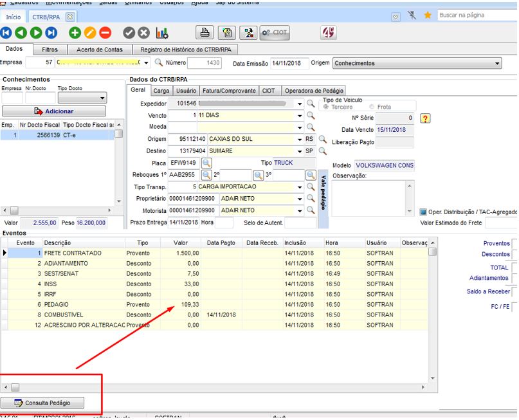The image size is (519, 420).
Task: Click the orange edit pencil icon
Action: pyautogui.click(x=90, y=32)
